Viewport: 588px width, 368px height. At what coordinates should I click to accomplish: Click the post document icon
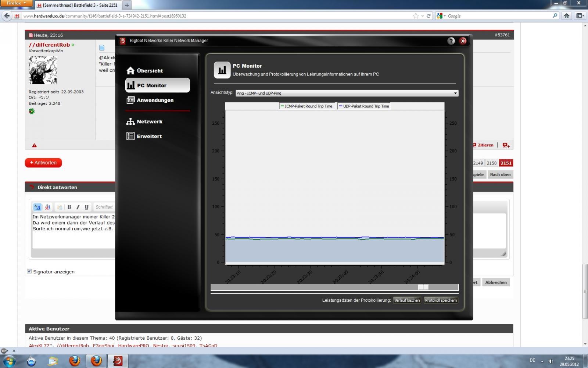(102, 47)
